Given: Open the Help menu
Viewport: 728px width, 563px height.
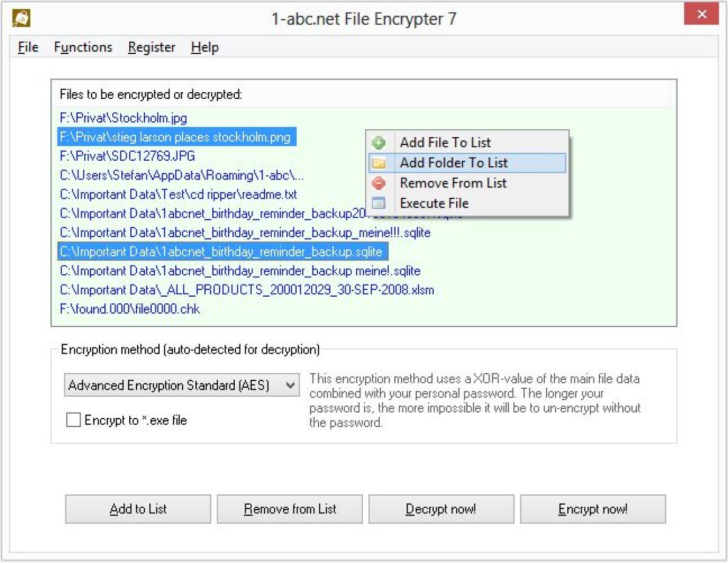Looking at the screenshot, I should click(x=204, y=47).
